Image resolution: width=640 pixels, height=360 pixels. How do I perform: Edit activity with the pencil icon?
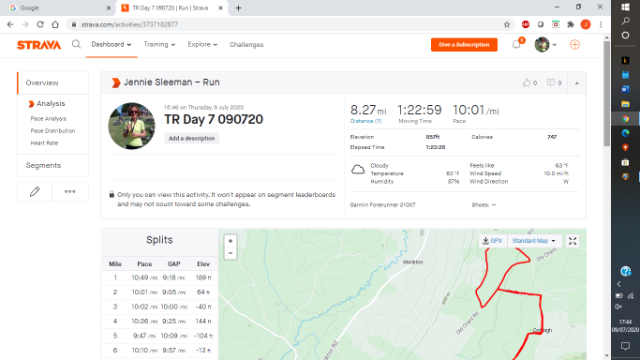[35, 191]
